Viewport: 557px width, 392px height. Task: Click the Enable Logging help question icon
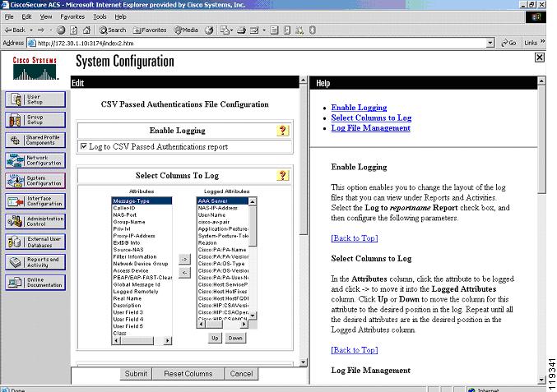pyautogui.click(x=283, y=131)
